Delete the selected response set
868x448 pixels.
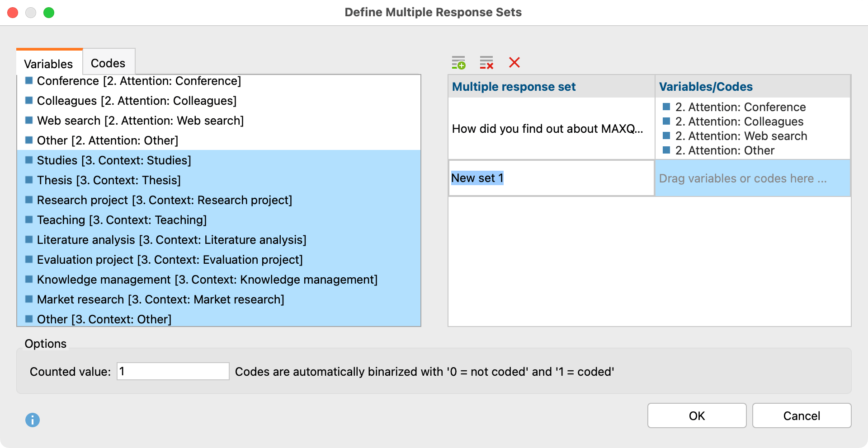pos(514,63)
